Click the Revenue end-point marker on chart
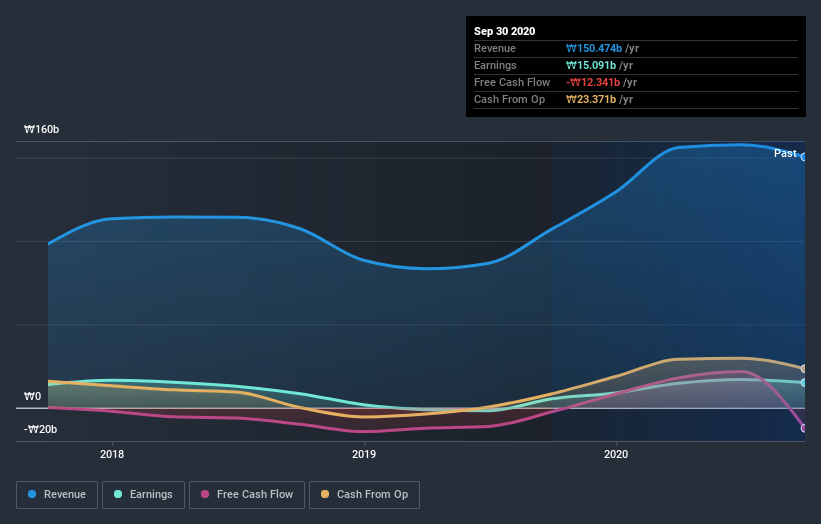Image resolution: width=821 pixels, height=524 pixels. click(804, 157)
